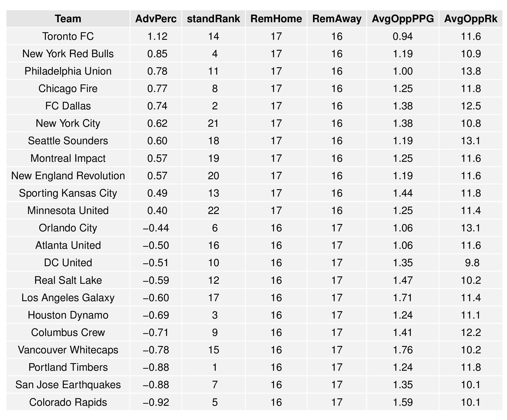Image resolution: width=507 pixels, height=420 pixels.
Task: Click the Philadelphia Union team name
Action: point(68,71)
